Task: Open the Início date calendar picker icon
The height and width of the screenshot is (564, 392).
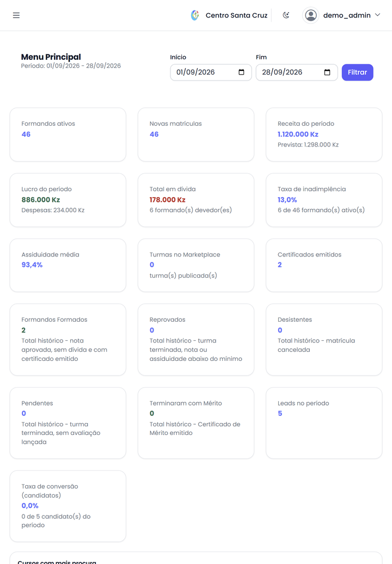Action: (x=241, y=72)
